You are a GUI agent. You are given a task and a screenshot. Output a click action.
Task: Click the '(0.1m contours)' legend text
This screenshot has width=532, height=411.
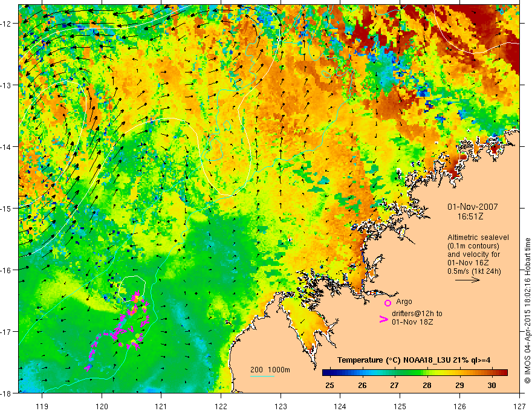pyautogui.click(x=473, y=246)
